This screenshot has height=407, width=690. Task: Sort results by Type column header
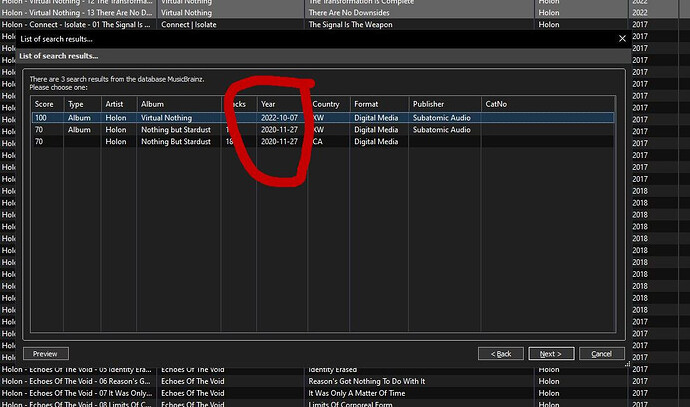click(x=82, y=104)
